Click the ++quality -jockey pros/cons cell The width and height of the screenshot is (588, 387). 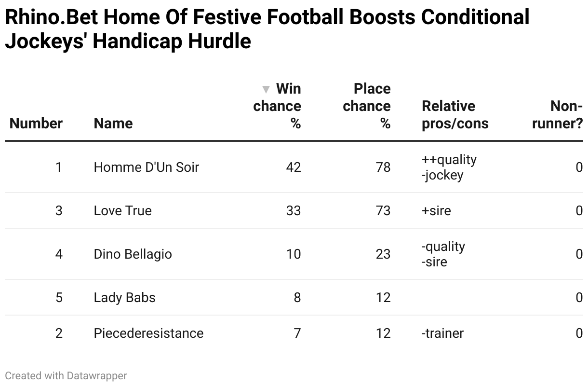click(449, 167)
